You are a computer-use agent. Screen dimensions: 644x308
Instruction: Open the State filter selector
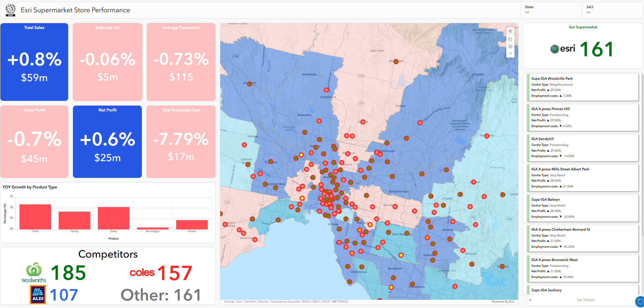[x=551, y=10]
